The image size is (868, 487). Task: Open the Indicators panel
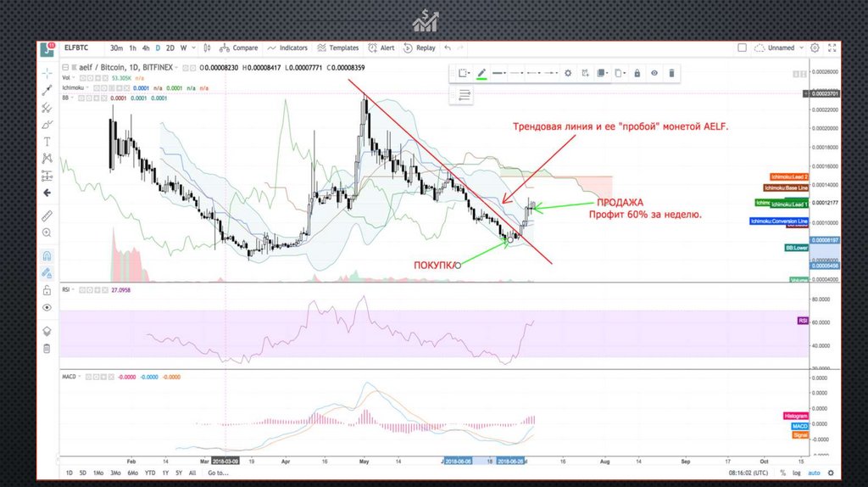(287, 48)
